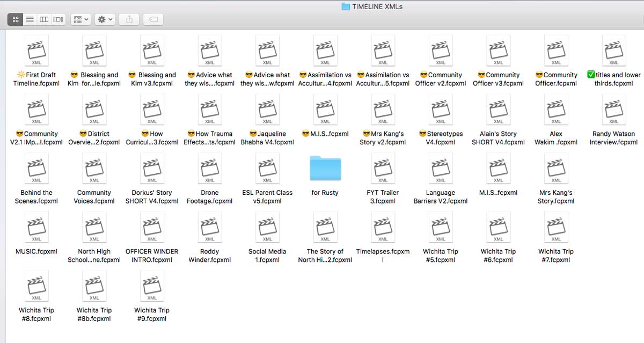Select the MUSIC.fcpxml file icon
Viewport: 644px width, 343px height.
pos(36,228)
